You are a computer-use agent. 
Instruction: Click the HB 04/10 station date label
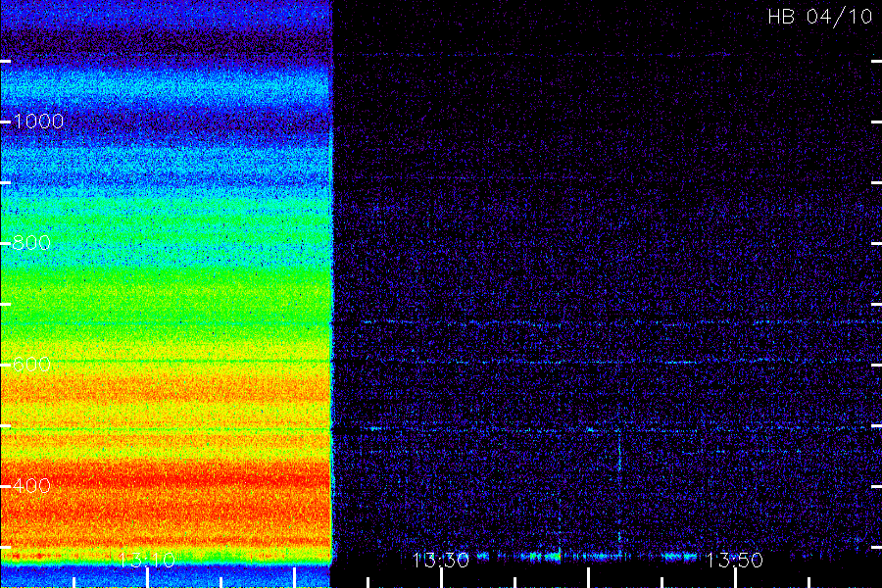[820, 17]
